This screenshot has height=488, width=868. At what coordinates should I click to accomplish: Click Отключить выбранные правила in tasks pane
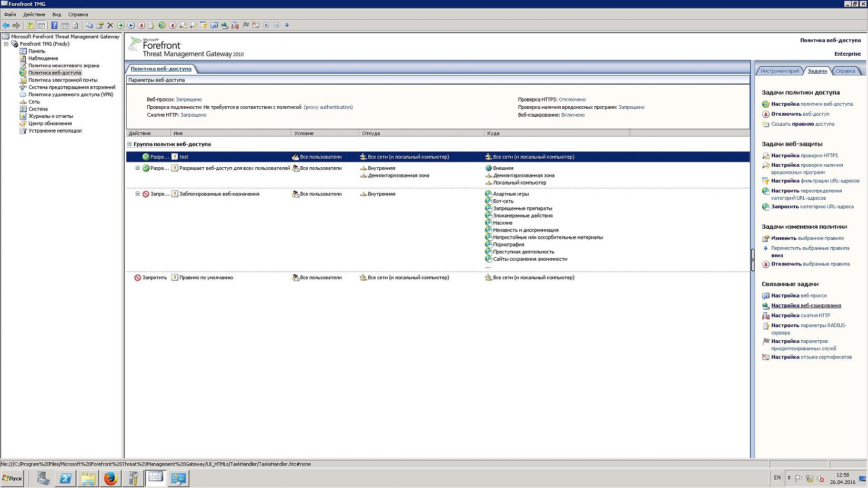(x=810, y=264)
